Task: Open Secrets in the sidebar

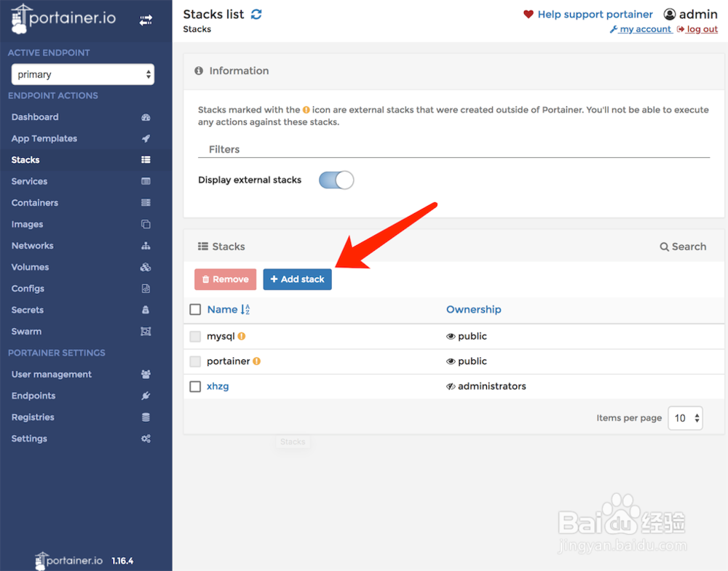Action: pyautogui.click(x=28, y=310)
